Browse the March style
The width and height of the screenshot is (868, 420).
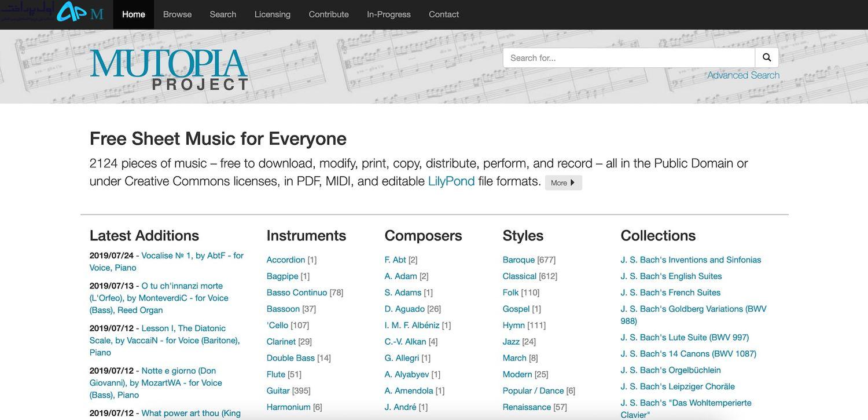coord(514,358)
